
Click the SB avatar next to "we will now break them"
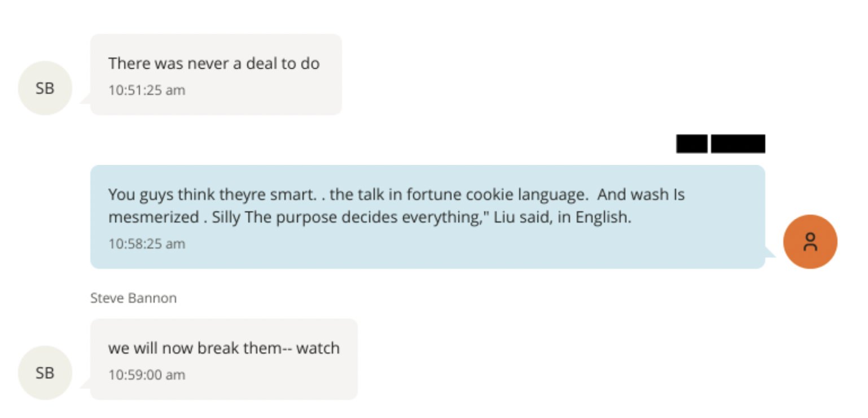45,373
